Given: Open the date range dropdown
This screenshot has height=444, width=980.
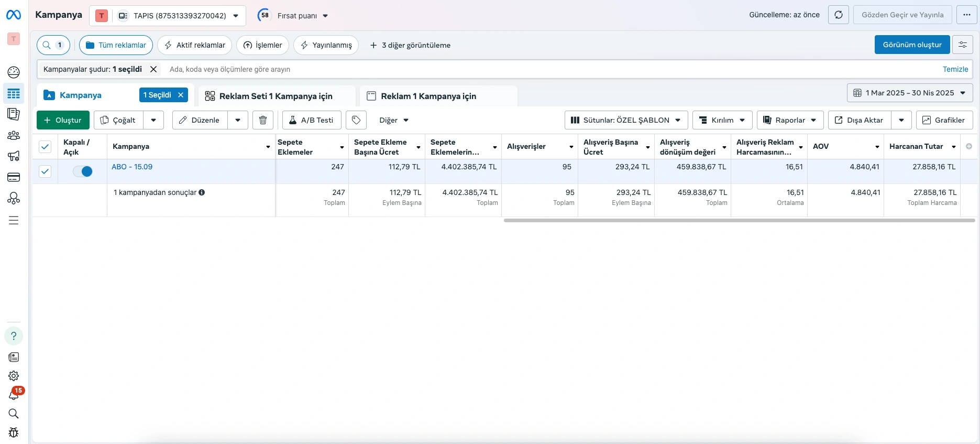Looking at the screenshot, I should coord(910,93).
